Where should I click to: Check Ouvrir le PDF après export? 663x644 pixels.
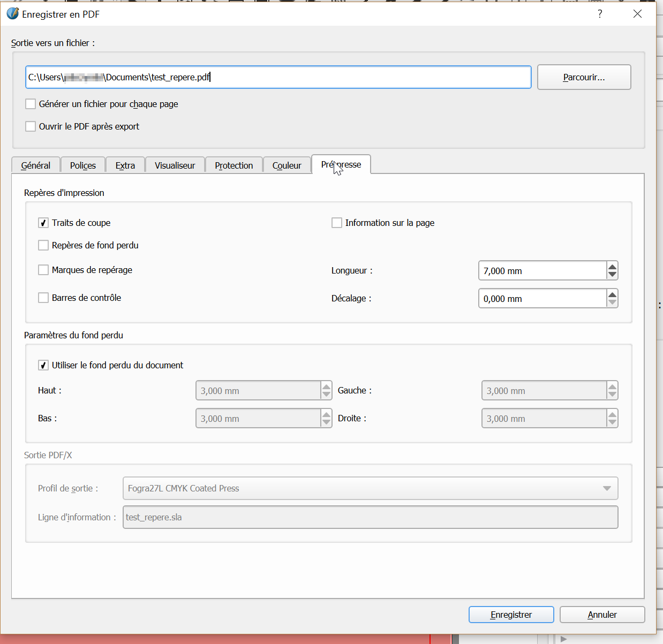tap(31, 126)
